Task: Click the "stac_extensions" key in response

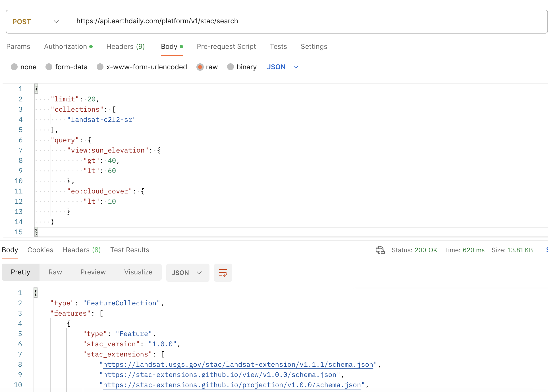Action: pos(118,354)
